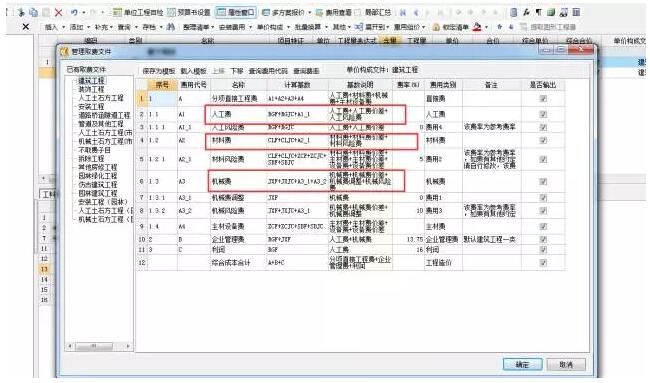The width and height of the screenshot is (650, 383).
Task: Click the calculator icon in top toolbar
Action: coord(514,12)
